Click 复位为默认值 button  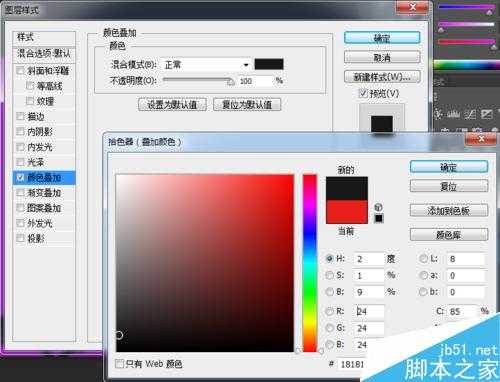pos(247,104)
